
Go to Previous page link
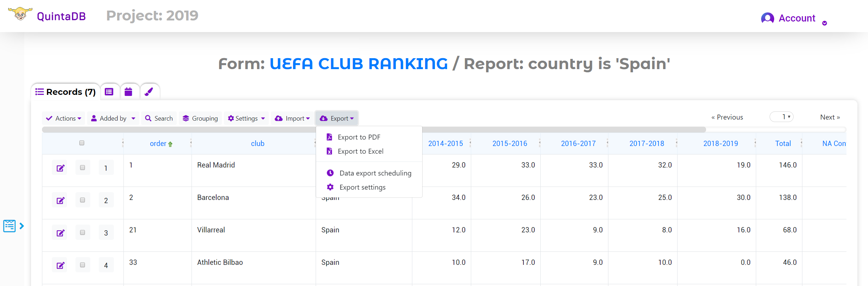click(727, 117)
